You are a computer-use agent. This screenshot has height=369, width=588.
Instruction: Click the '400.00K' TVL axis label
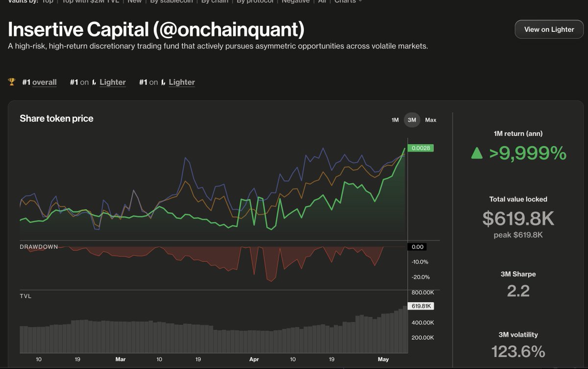tap(422, 322)
